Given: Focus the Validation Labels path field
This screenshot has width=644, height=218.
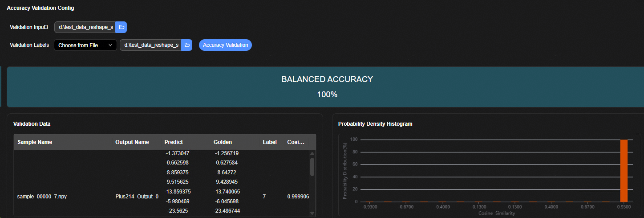Looking at the screenshot, I should [150, 45].
